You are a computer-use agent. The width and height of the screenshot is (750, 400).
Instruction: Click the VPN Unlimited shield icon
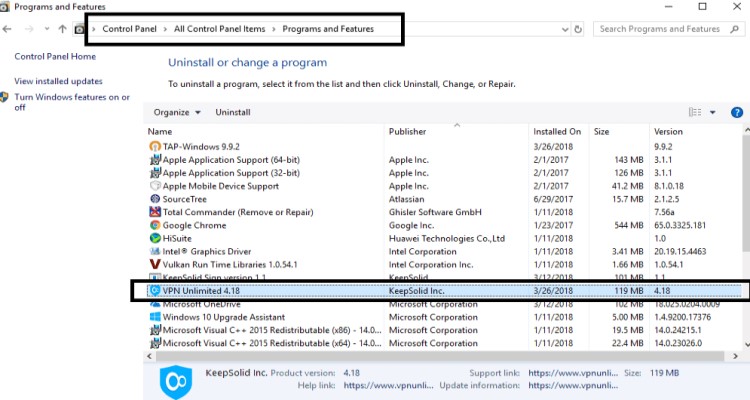[x=155, y=290]
